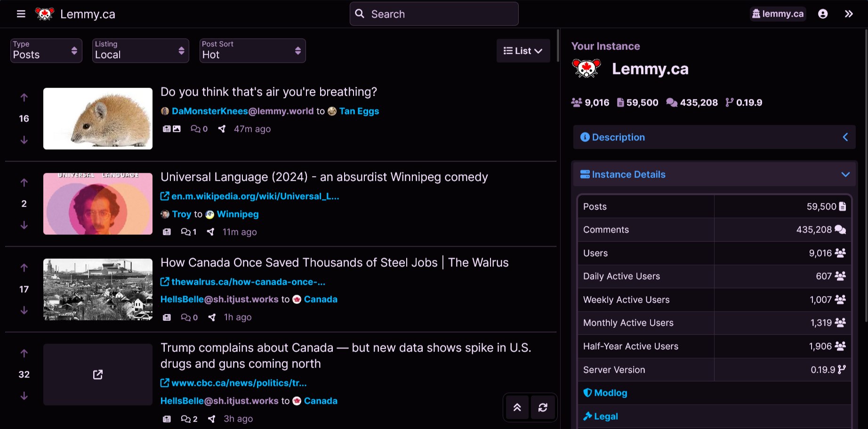This screenshot has width=868, height=429.
Task: Upvote the Universal Language post
Action: (24, 183)
